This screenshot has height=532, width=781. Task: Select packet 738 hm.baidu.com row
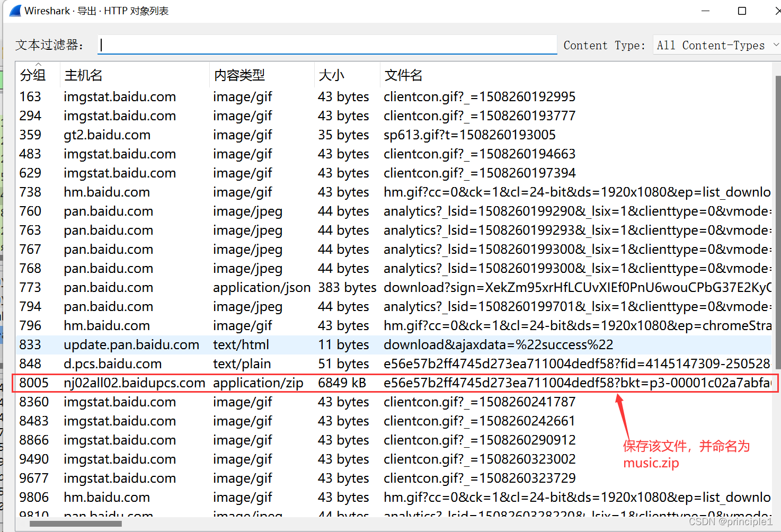click(x=394, y=192)
